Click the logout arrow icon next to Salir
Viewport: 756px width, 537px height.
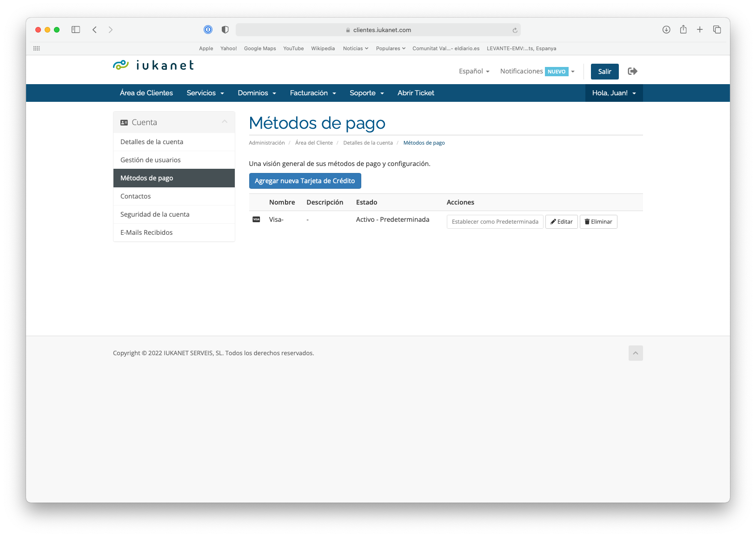pyautogui.click(x=632, y=71)
